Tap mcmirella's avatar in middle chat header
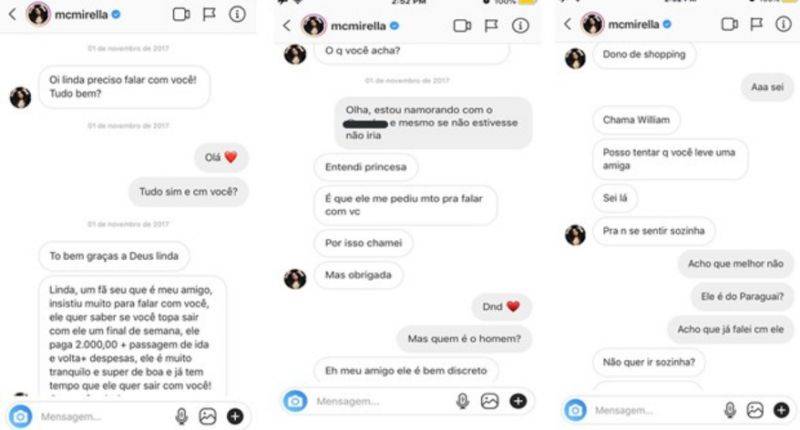This screenshot has width=800, height=430. click(x=314, y=26)
